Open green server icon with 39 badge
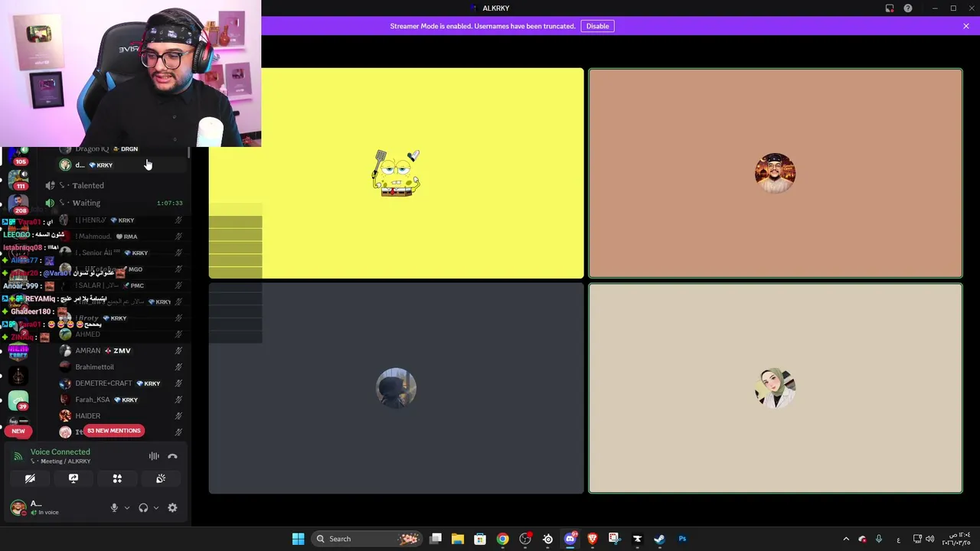The image size is (980, 551). (18, 401)
